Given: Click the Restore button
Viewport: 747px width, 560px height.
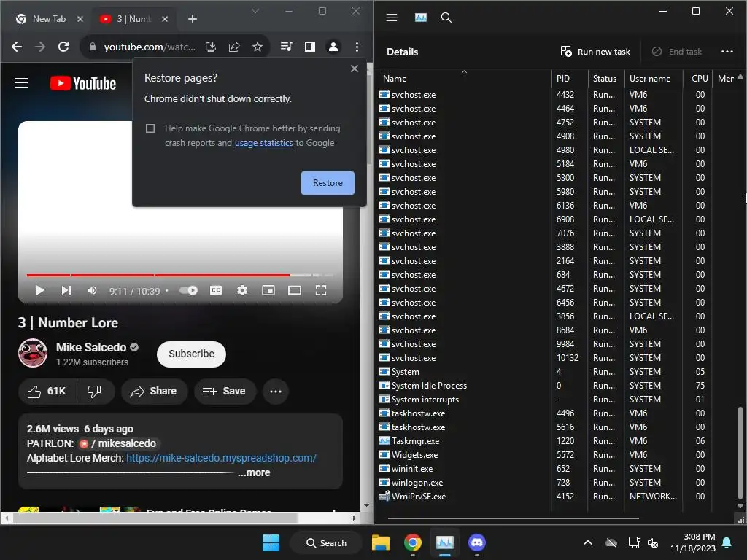Looking at the screenshot, I should pos(328,183).
